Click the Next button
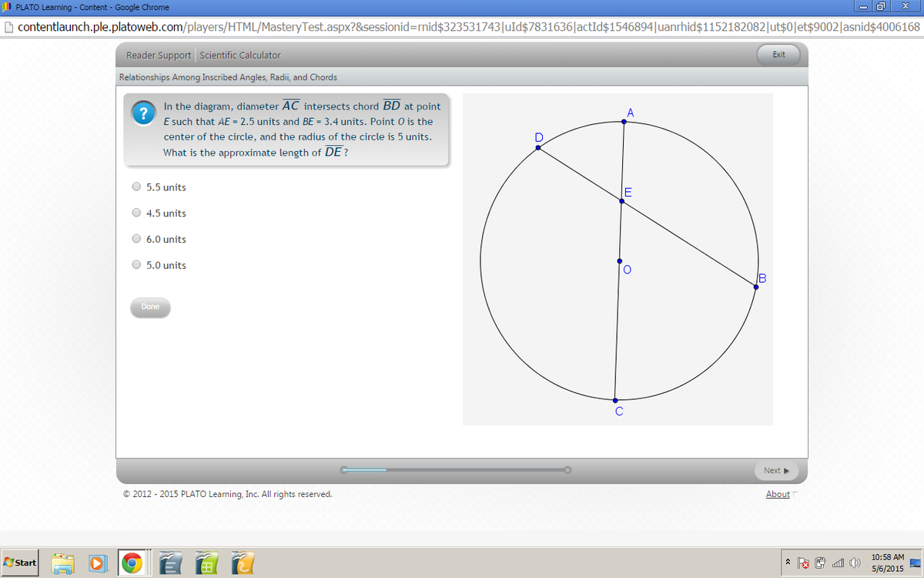The height and width of the screenshot is (578, 924). click(775, 470)
